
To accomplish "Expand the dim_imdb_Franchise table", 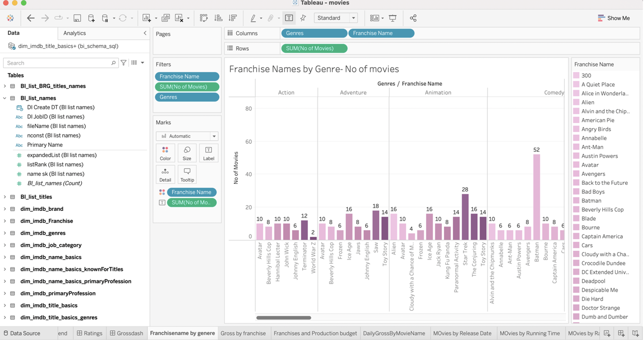I will tap(4, 221).
